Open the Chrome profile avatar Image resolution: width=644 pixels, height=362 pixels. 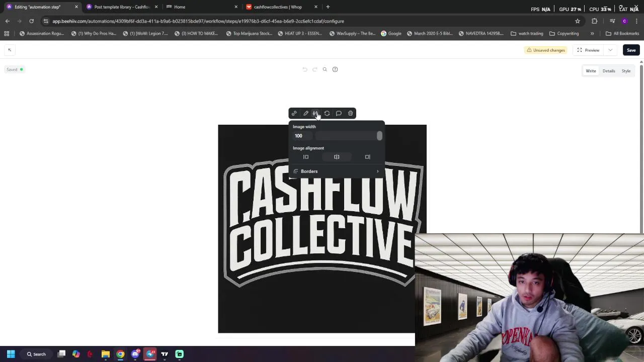(624, 21)
